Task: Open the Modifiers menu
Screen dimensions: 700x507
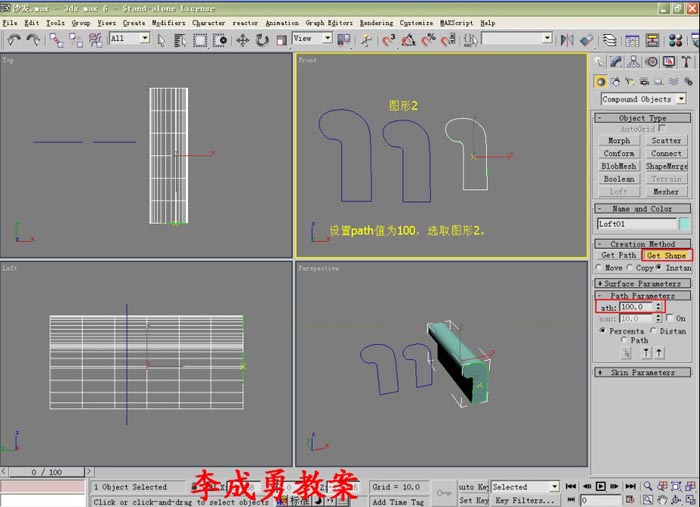Action: click(x=168, y=23)
